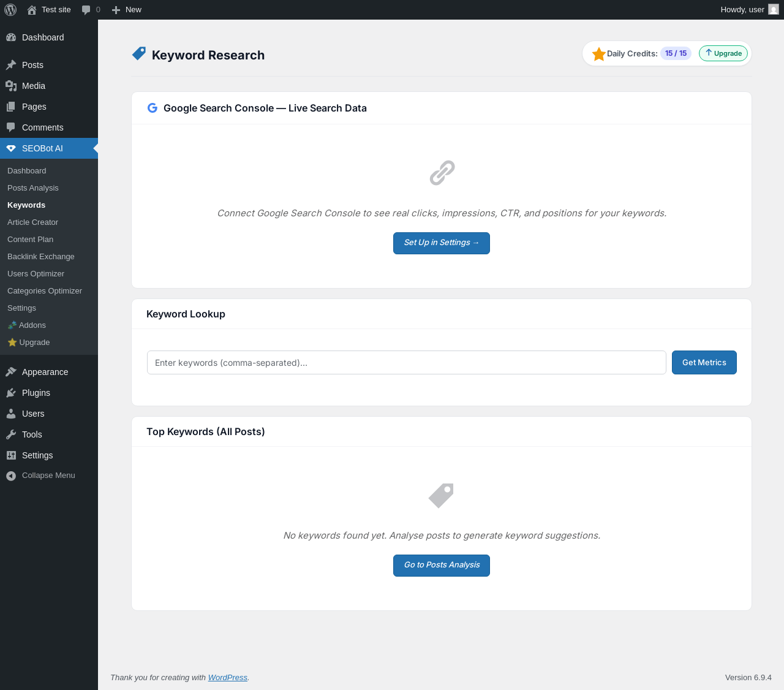Click the Keyword Research tag icon

[139, 54]
